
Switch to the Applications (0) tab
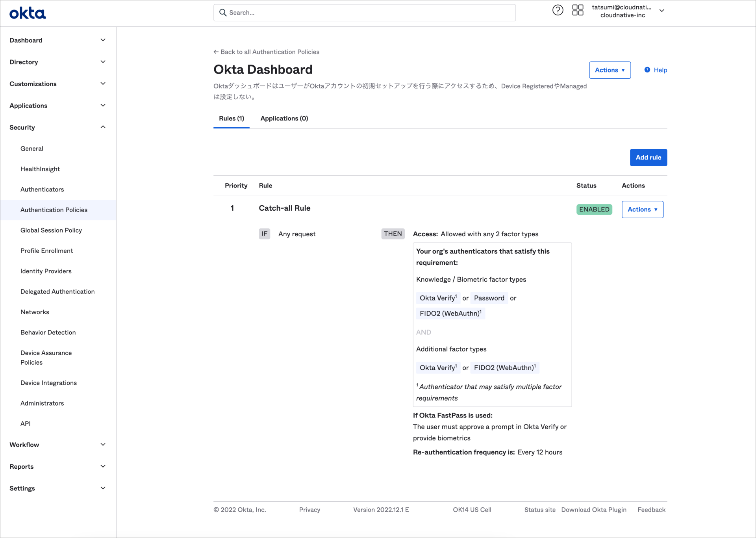284,118
